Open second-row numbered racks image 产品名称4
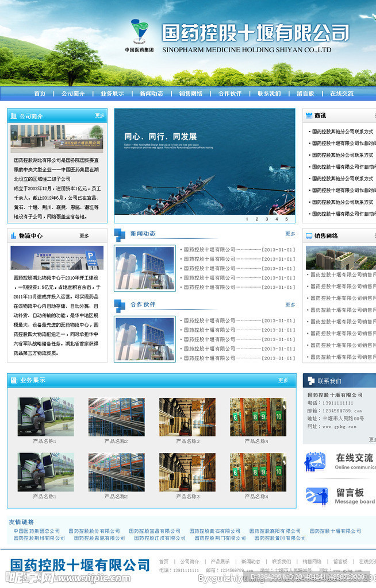The height and width of the screenshot is (588, 376). coord(258,472)
